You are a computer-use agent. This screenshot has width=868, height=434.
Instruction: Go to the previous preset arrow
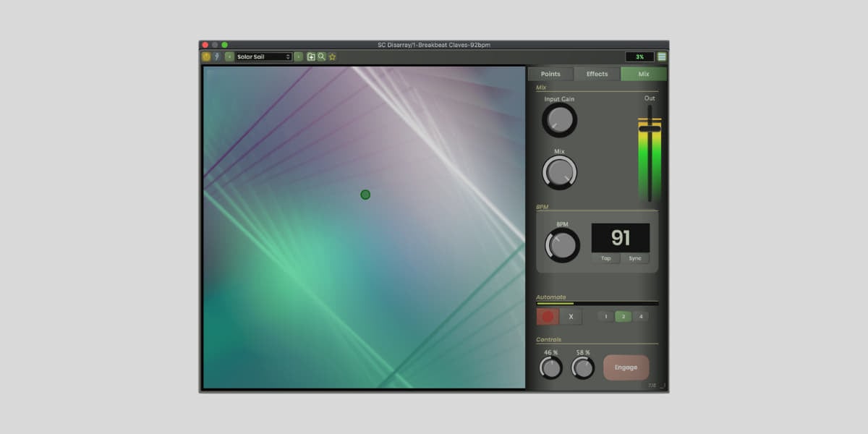229,56
